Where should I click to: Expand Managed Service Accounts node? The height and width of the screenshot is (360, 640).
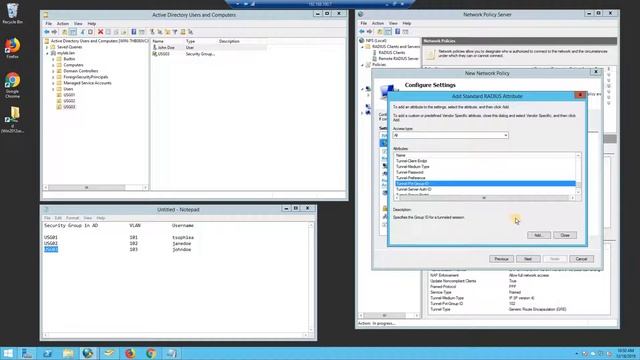53,83
